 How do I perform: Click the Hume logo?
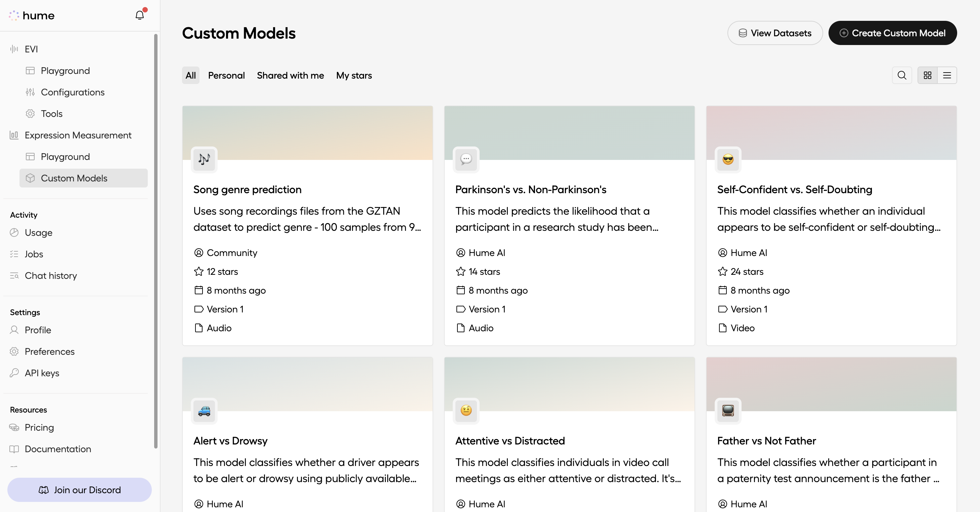click(31, 15)
